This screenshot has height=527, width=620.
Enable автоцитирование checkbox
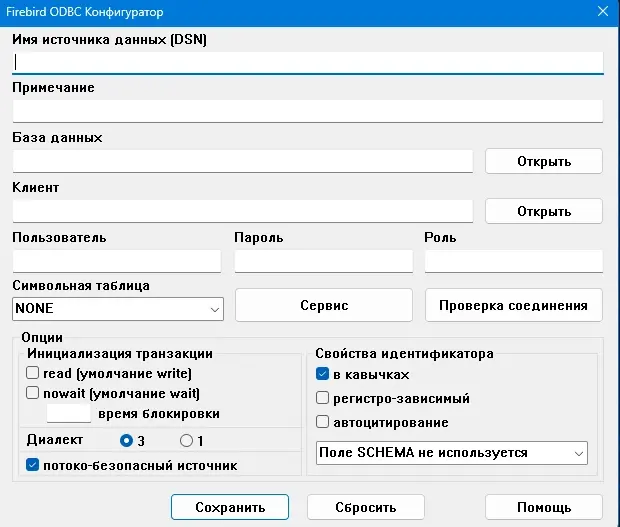click(x=322, y=422)
